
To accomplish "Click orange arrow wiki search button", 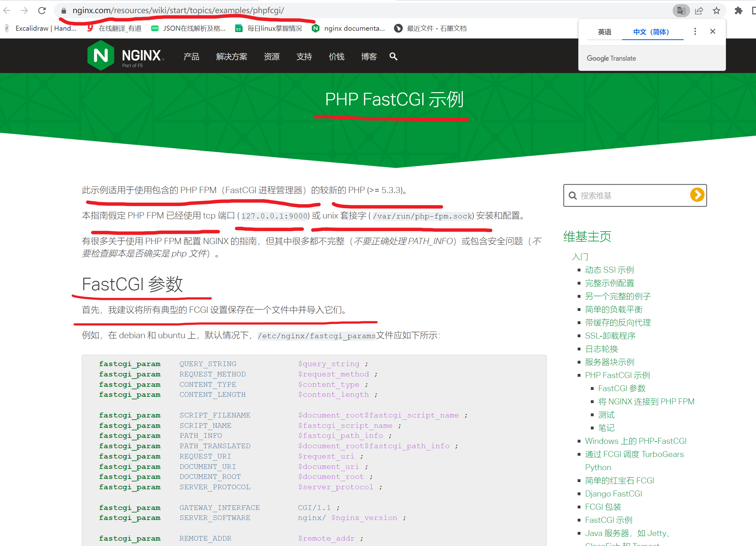I will (x=697, y=195).
